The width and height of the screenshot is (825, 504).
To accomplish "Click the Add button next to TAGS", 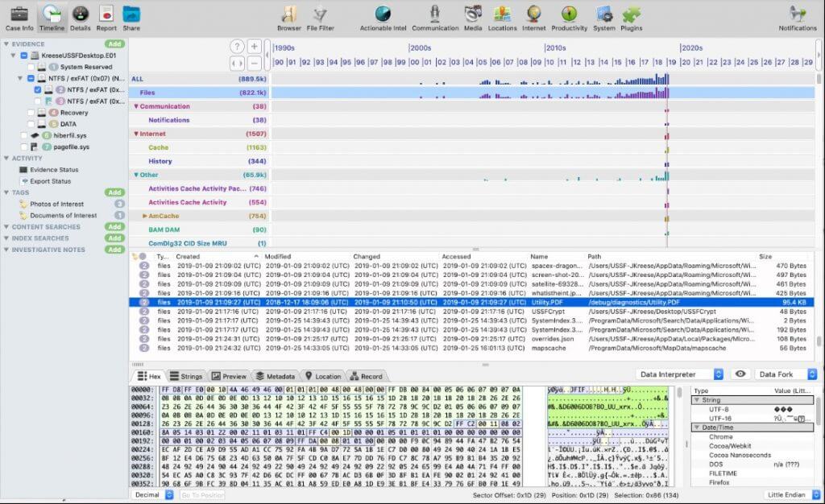I will (x=114, y=192).
